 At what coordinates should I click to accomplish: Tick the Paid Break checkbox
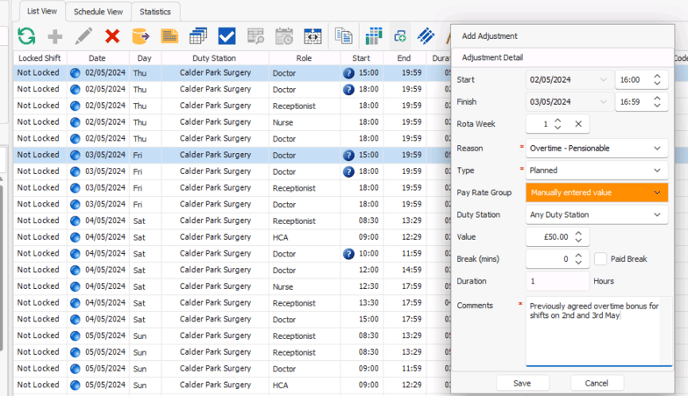click(x=600, y=259)
